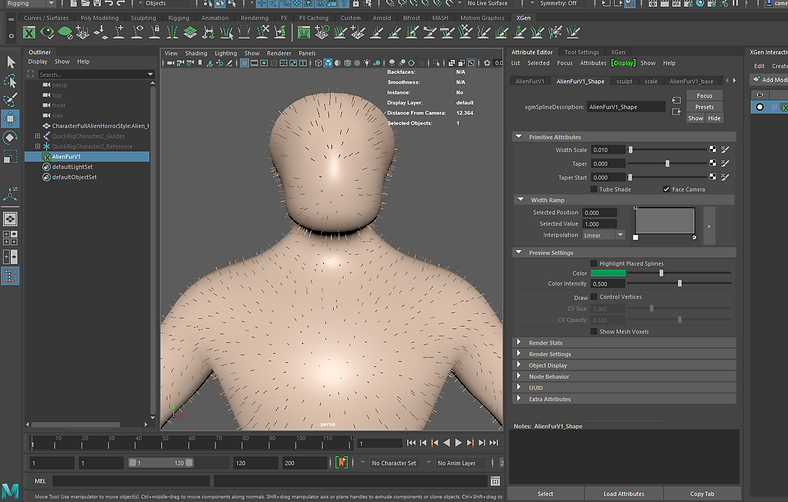This screenshot has width=788, height=502.
Task: Select the Rotate tool in toolbox
Action: (11, 137)
